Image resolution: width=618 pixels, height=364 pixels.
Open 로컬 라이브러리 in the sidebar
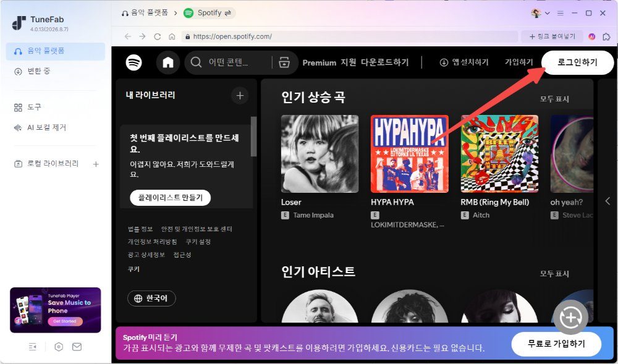pos(46,164)
